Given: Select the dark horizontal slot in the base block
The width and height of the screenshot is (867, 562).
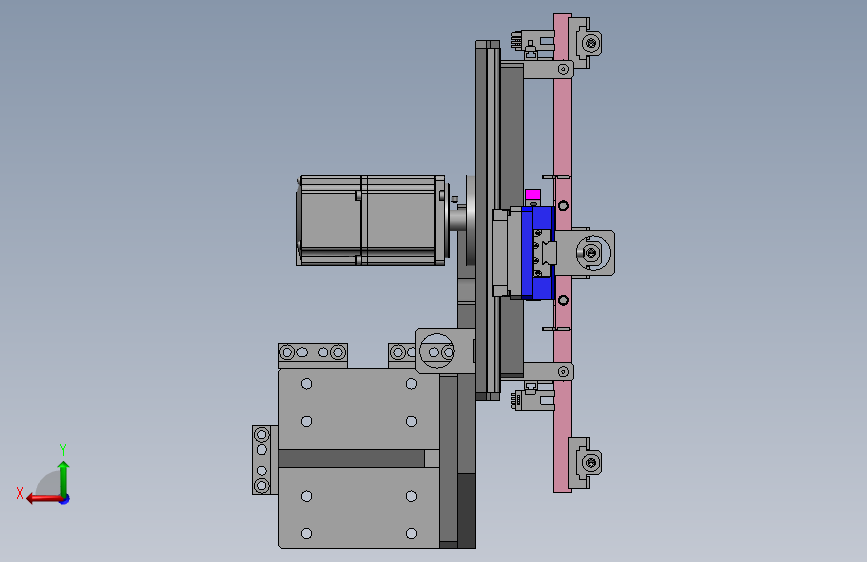Looking at the screenshot, I should (352, 459).
